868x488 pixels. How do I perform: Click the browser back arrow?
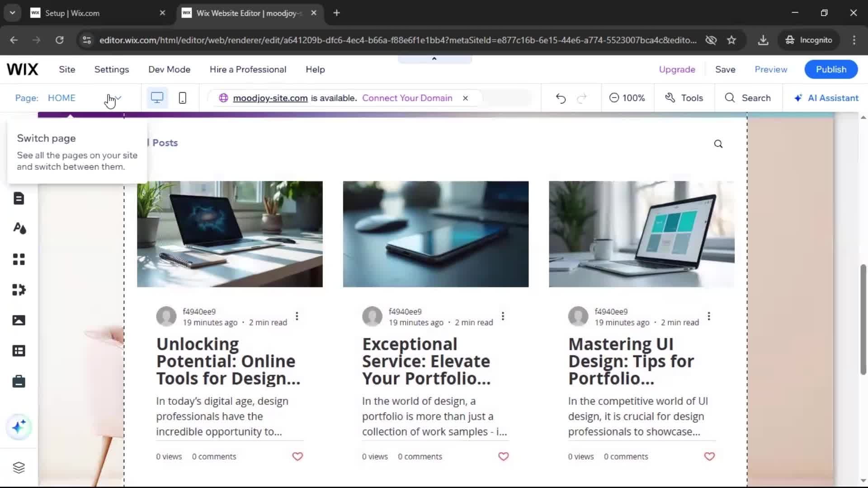click(x=14, y=40)
